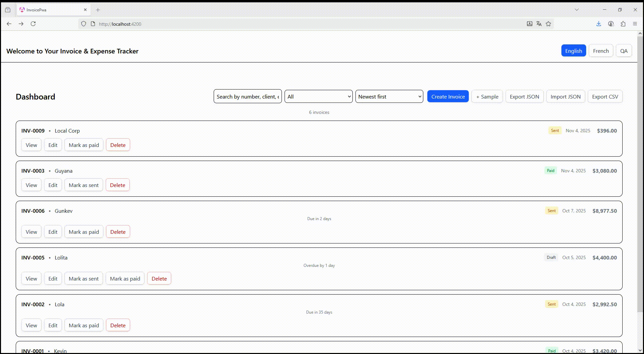644x354 pixels.
Task: Reload the page with the refresh icon
Action: pyautogui.click(x=33, y=24)
